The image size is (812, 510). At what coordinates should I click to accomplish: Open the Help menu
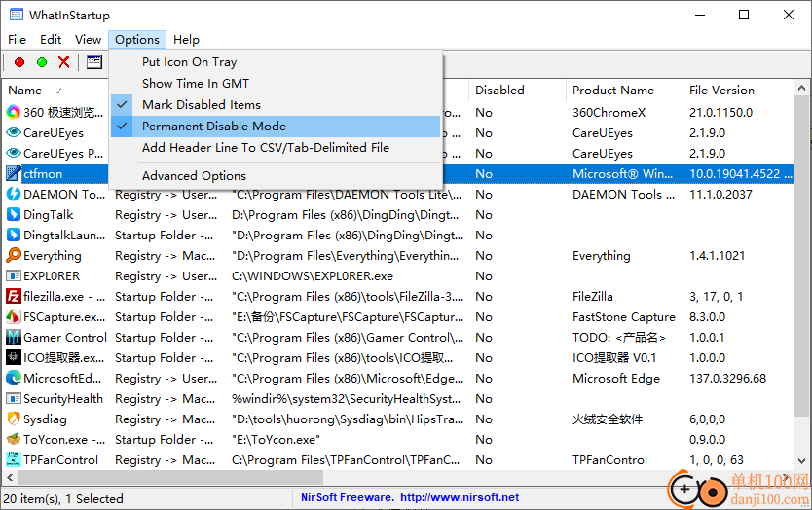pyautogui.click(x=186, y=40)
